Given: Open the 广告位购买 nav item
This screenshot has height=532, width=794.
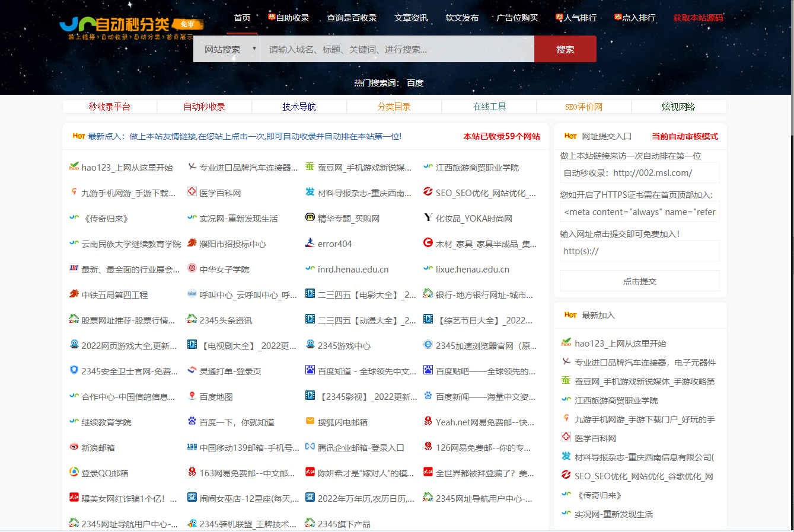Looking at the screenshot, I should [x=517, y=18].
